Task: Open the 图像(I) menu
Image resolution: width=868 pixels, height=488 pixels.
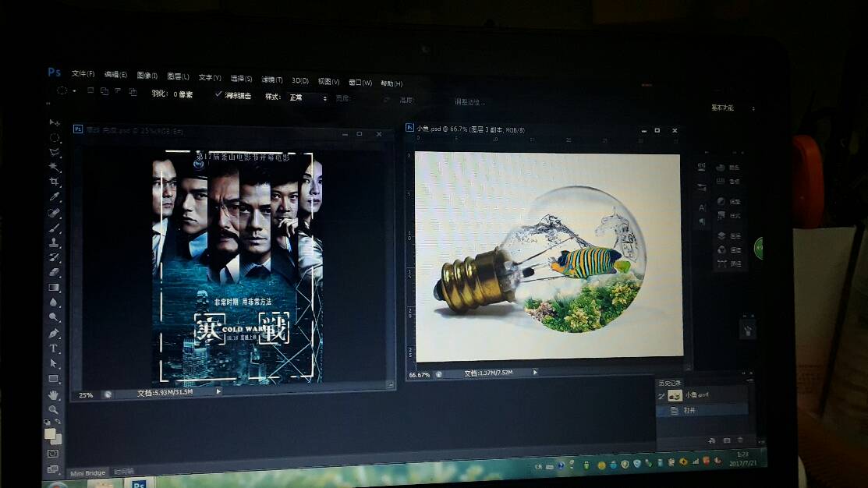Action: pos(147,76)
